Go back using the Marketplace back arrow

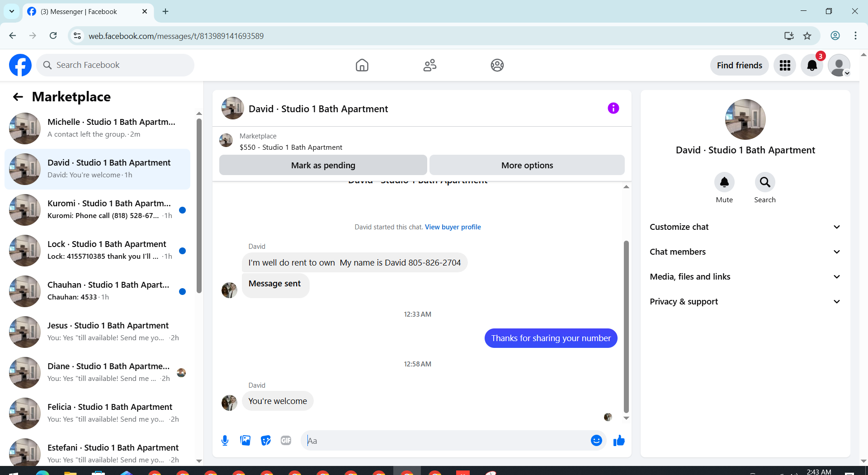pos(18,97)
